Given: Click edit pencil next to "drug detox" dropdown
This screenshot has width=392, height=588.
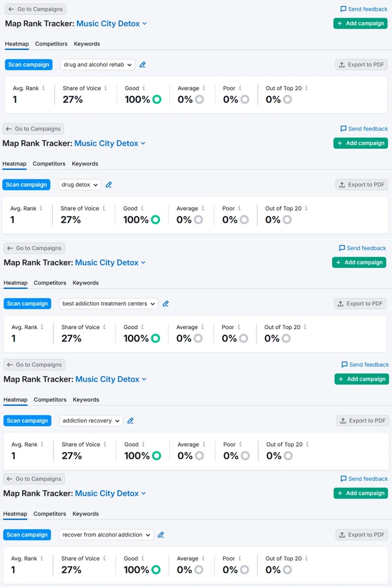Looking at the screenshot, I should 109,185.
